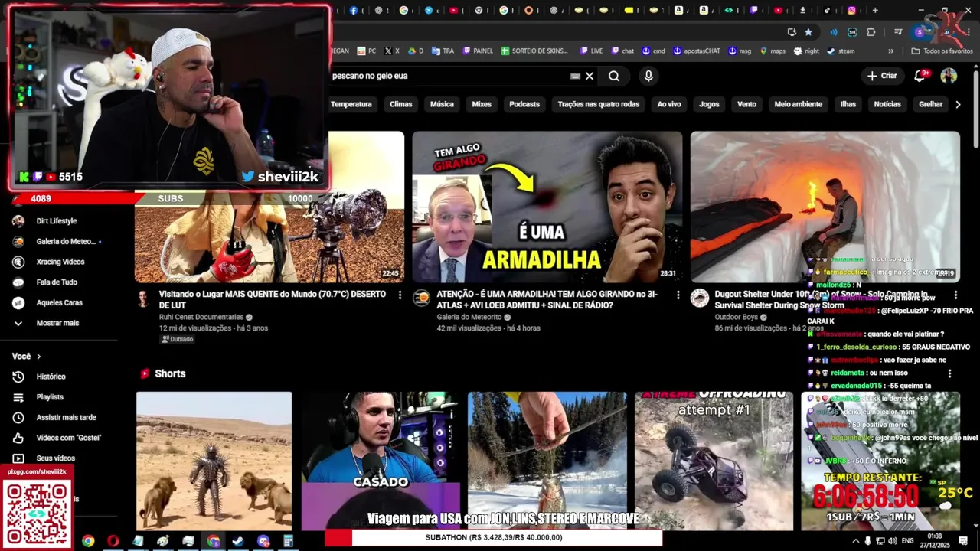980x551 pixels.
Task: Play the Dugout Shelter snow thumbnail
Action: point(825,207)
